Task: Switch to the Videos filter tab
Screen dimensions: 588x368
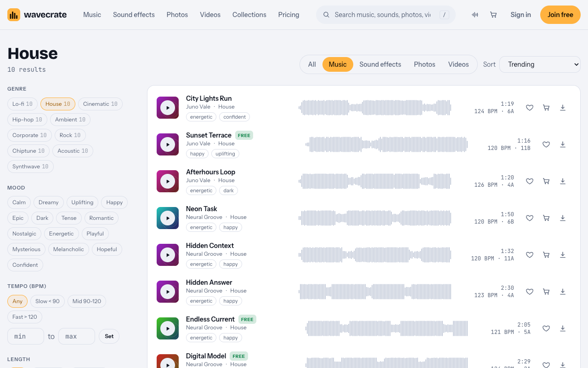Action: (458, 64)
